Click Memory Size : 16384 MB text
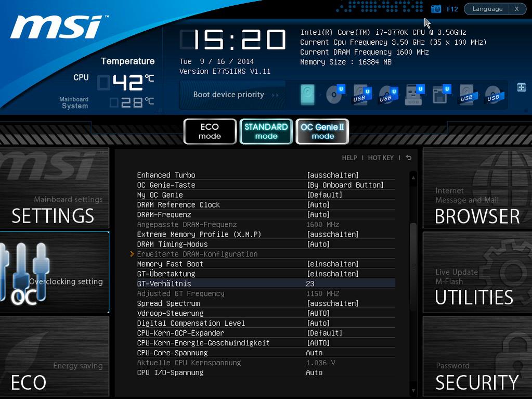This screenshot has width=532, height=399. (346, 62)
